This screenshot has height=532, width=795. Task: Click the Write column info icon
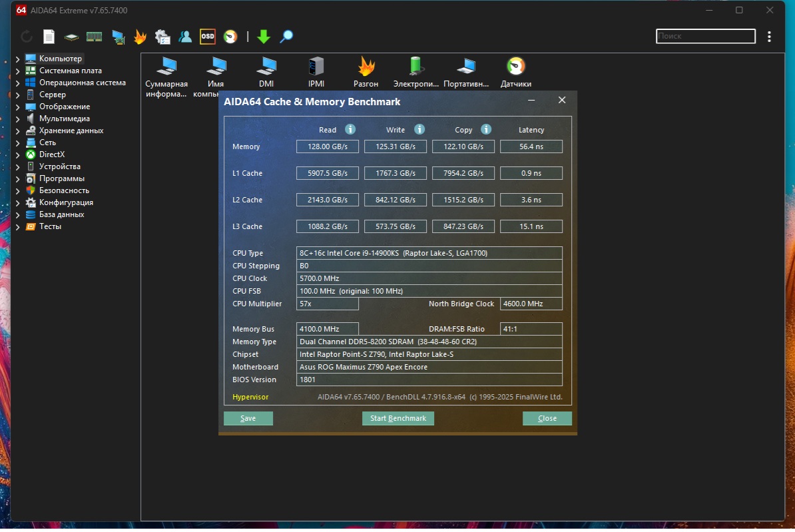(x=419, y=129)
